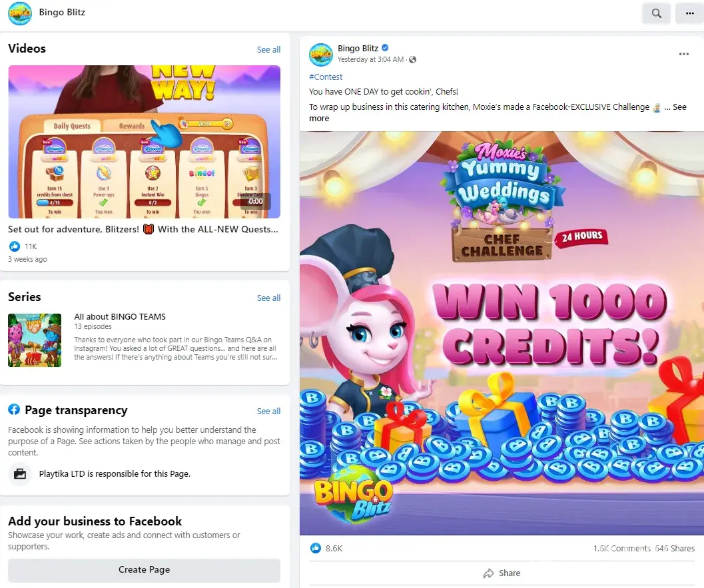Click the verified badge next to Bingo Blitz
This screenshot has height=588, width=704.
[x=385, y=47]
